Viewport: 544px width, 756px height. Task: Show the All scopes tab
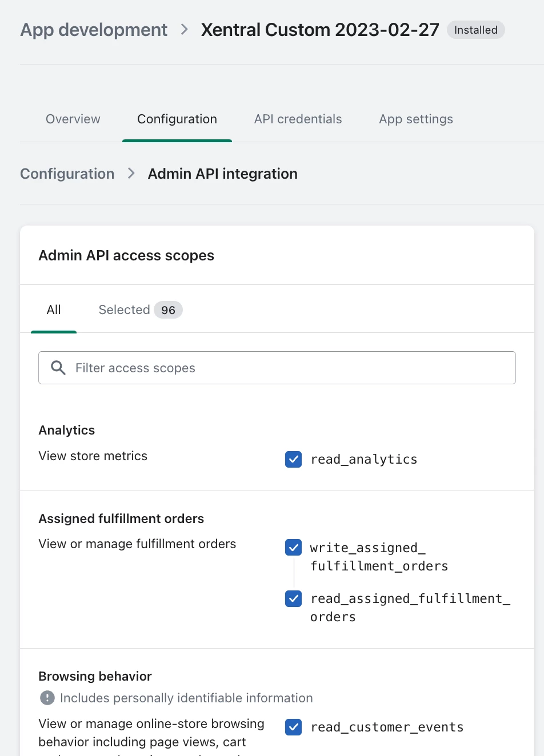coord(54,309)
